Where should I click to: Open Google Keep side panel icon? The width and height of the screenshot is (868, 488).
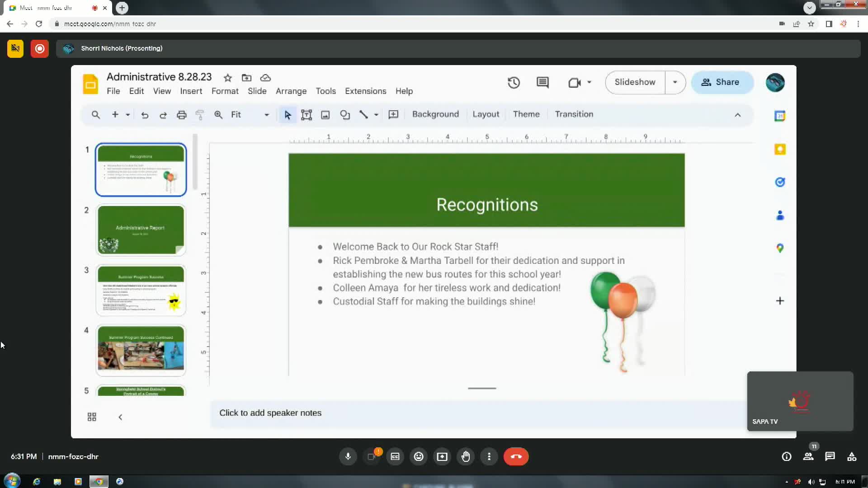[780, 149]
